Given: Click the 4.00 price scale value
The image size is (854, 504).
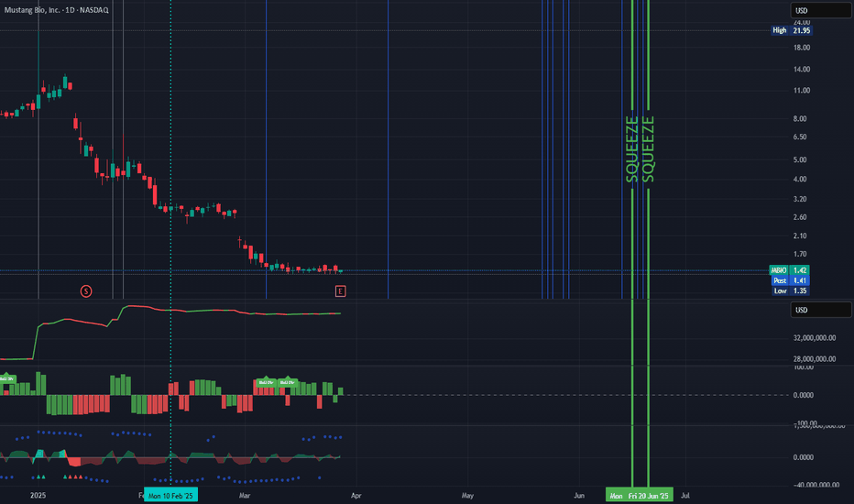Looking at the screenshot, I should pyautogui.click(x=800, y=180).
